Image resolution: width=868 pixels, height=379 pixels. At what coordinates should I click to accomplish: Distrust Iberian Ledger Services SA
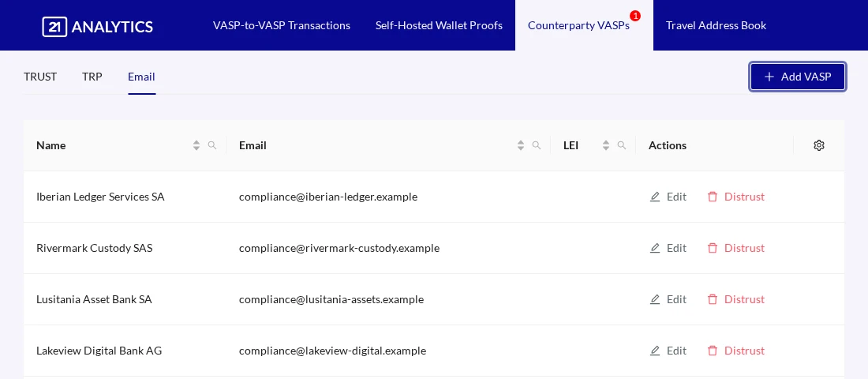[x=736, y=197]
